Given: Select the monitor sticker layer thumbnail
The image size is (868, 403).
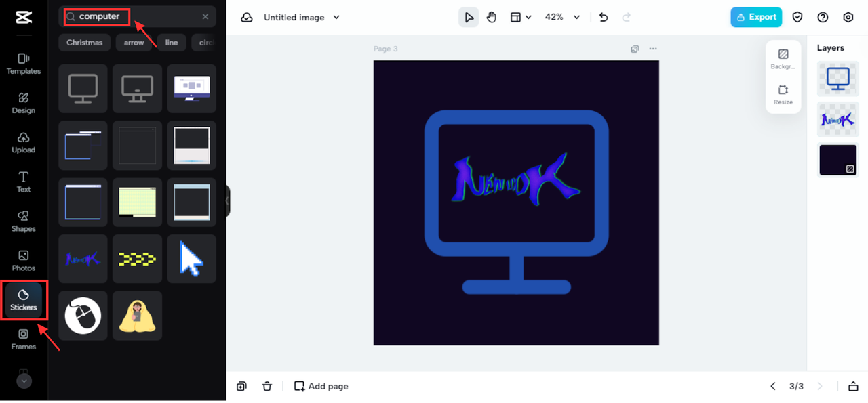Looking at the screenshot, I should coord(838,79).
